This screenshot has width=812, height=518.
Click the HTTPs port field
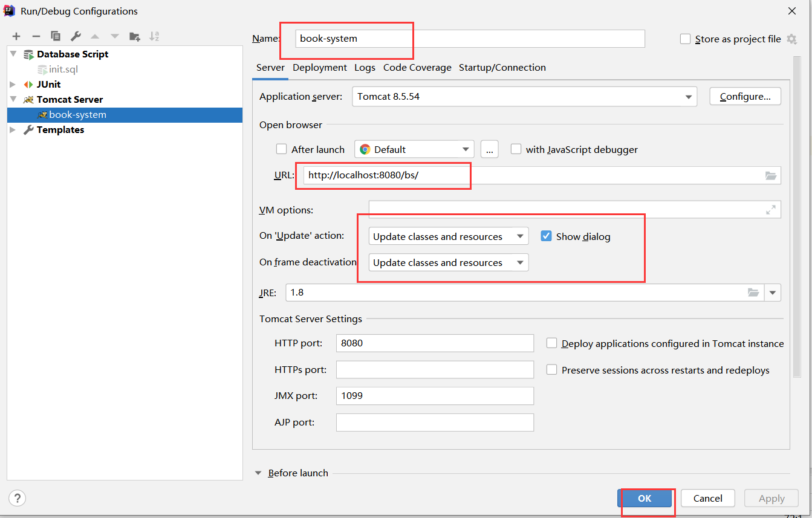click(435, 369)
